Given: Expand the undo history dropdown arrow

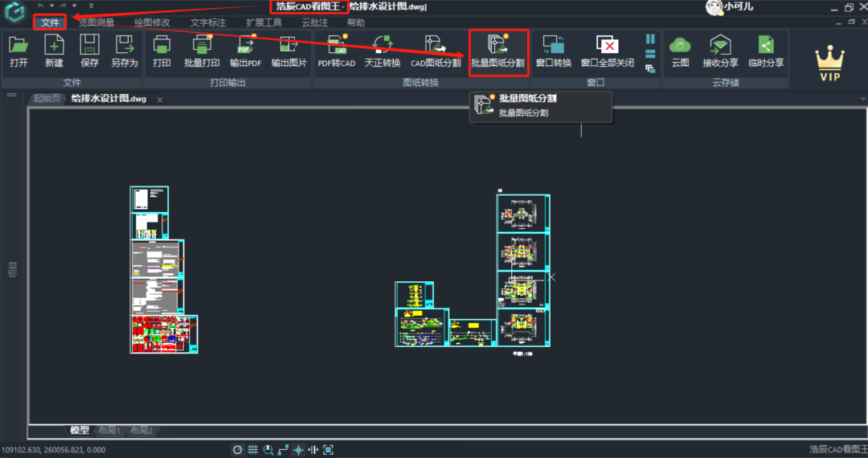Looking at the screenshot, I should [51, 6].
